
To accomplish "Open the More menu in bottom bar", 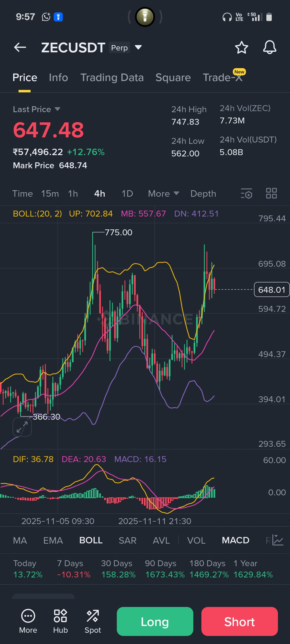I will click(28, 621).
